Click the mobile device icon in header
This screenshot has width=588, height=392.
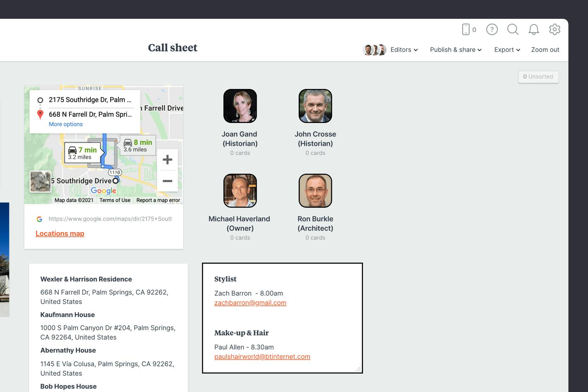click(x=466, y=29)
